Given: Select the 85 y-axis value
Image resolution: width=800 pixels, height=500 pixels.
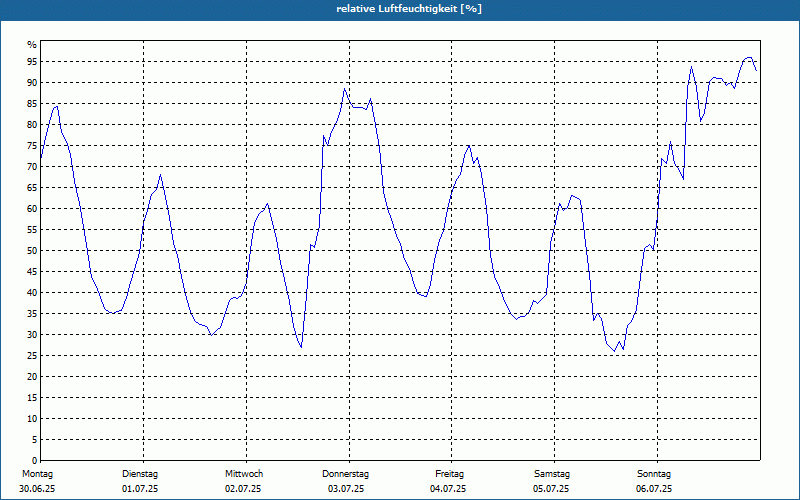Looking at the screenshot, I should [32, 104].
